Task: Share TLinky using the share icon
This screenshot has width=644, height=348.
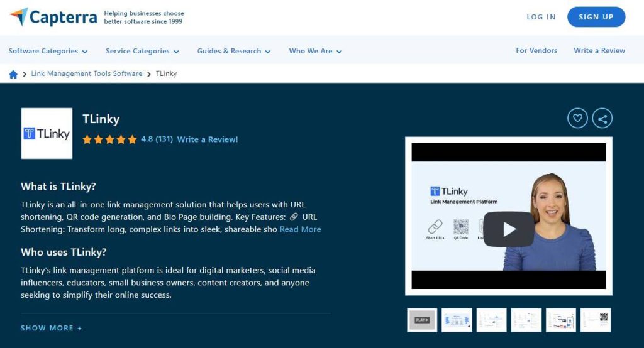Action: tap(602, 118)
